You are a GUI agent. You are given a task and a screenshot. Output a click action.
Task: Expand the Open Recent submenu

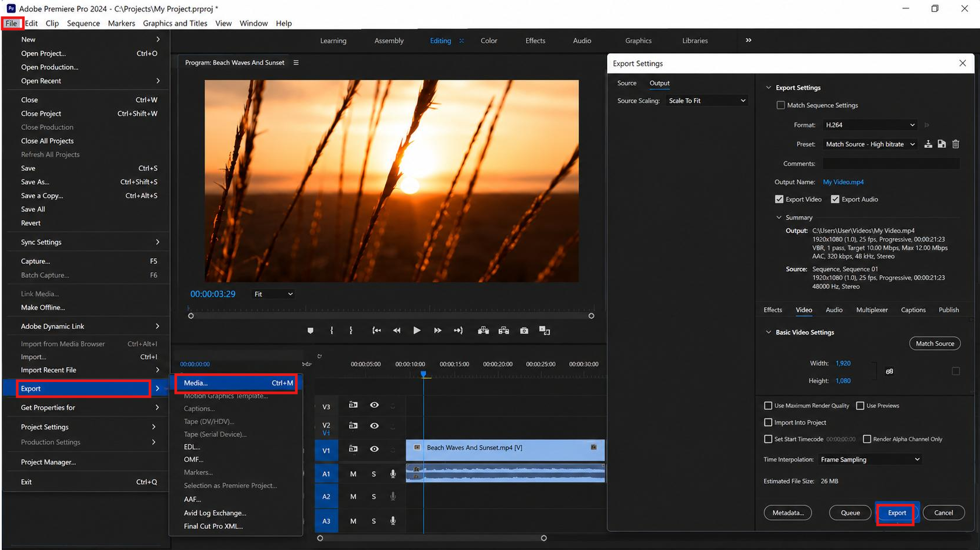(89, 81)
